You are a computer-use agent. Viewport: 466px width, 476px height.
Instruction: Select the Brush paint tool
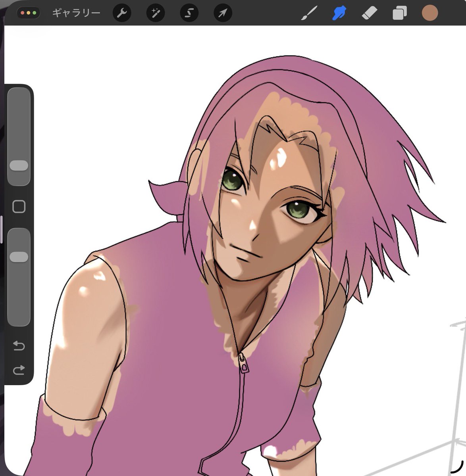click(309, 13)
